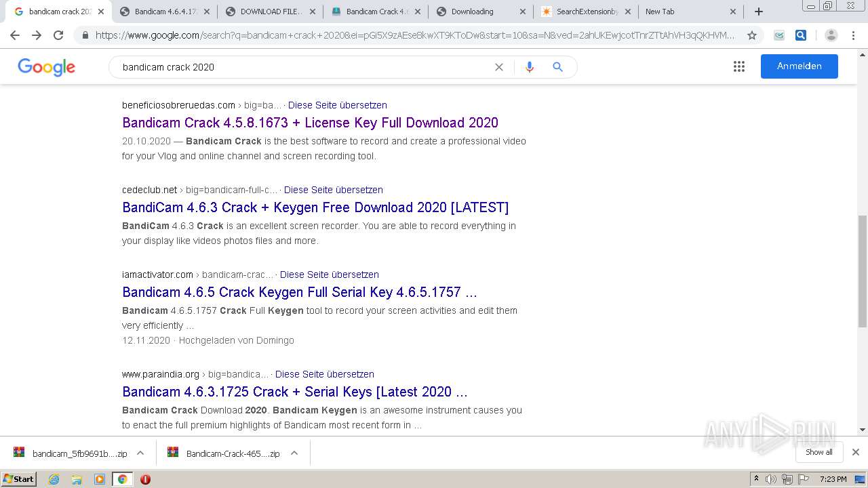Close the New Tab tab
Image resolution: width=868 pixels, height=488 pixels.
(x=733, y=12)
